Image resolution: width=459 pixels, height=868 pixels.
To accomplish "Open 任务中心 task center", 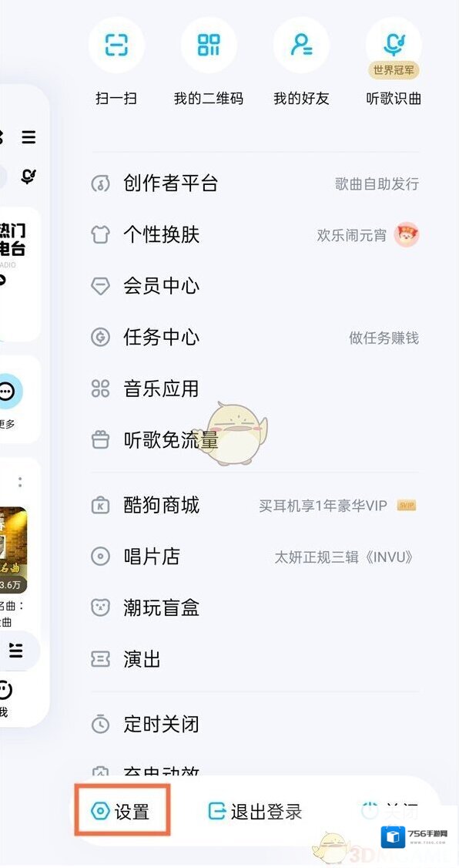I will (255, 338).
